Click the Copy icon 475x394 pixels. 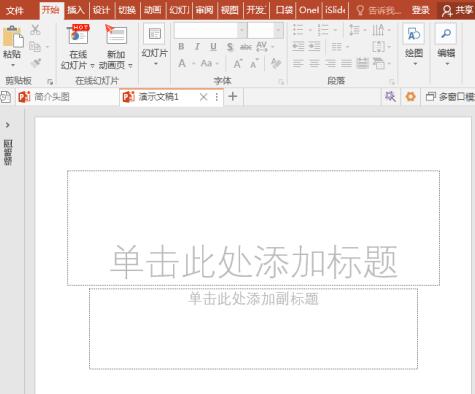pos(35,46)
